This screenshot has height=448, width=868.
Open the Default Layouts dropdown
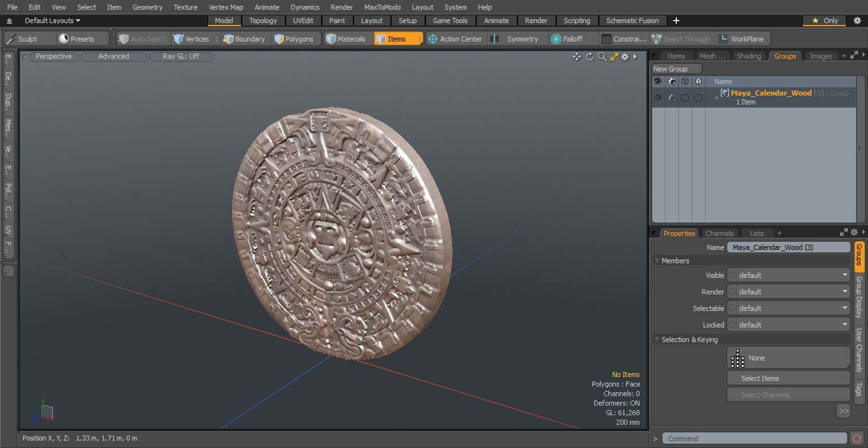pos(52,21)
